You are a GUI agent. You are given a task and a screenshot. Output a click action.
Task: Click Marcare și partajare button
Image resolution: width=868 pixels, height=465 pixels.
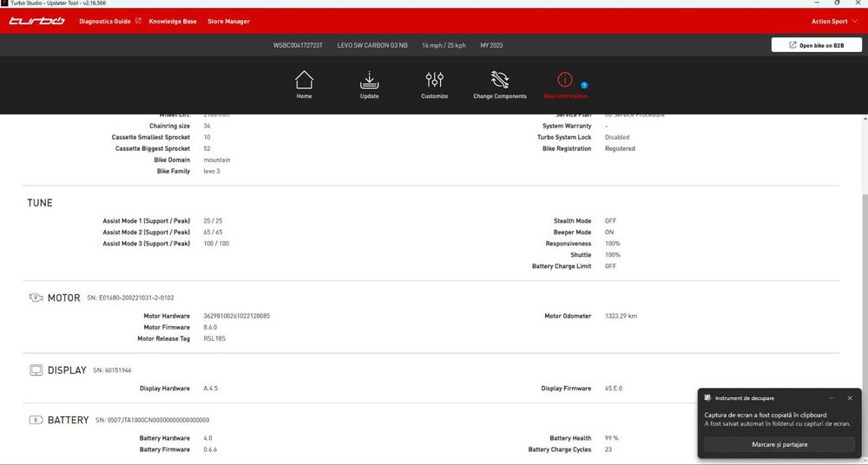(x=779, y=444)
